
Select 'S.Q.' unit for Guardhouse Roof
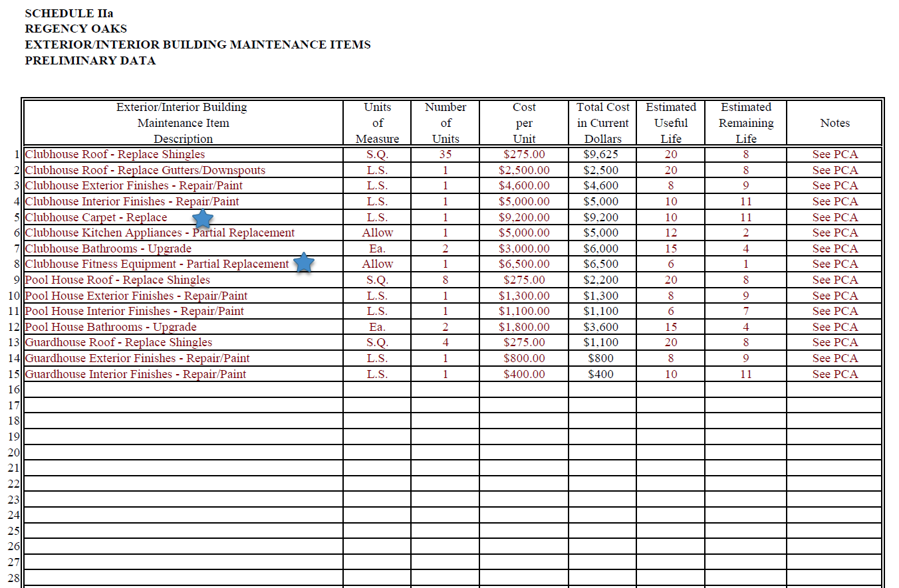point(378,342)
